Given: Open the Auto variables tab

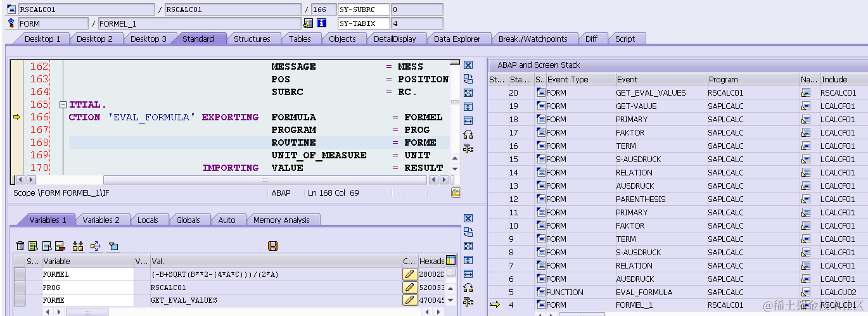Looking at the screenshot, I should 227,220.
